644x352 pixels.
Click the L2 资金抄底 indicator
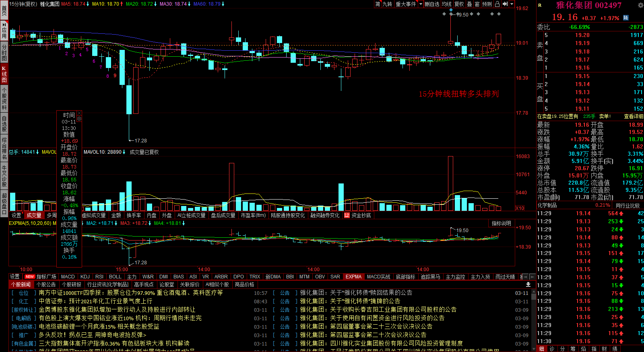click(x=357, y=216)
